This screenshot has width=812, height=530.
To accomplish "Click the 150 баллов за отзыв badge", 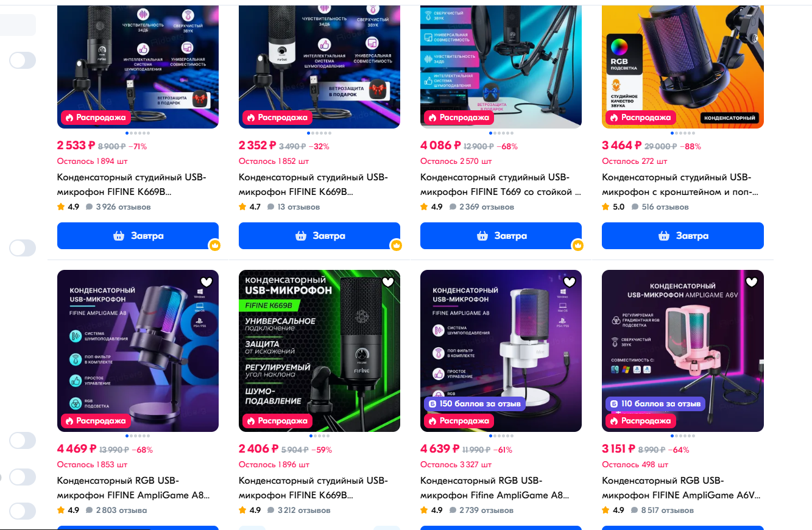I will pyautogui.click(x=474, y=403).
